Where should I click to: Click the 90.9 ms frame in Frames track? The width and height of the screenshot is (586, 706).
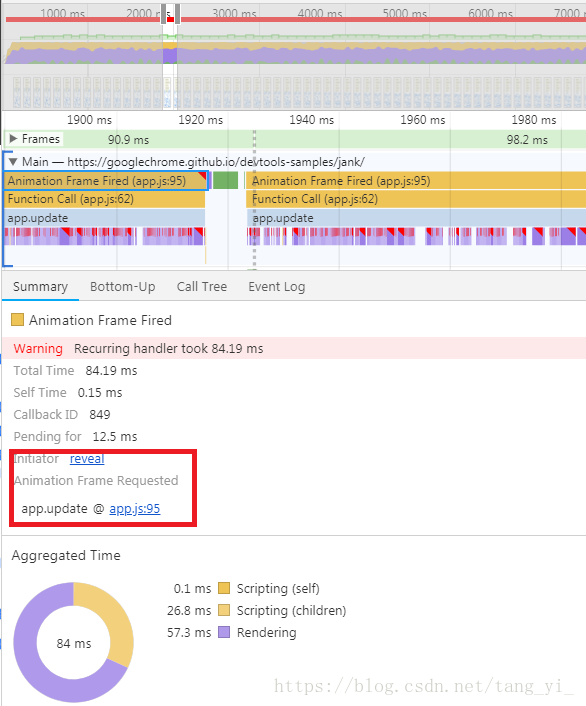(128, 140)
